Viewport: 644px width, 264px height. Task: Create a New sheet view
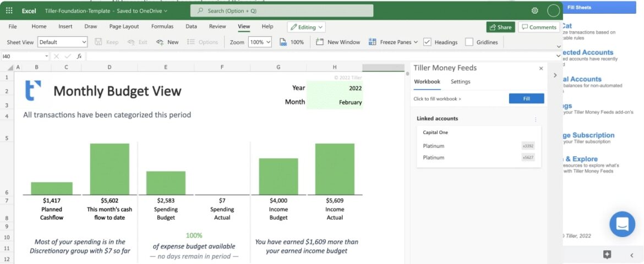coord(167,42)
